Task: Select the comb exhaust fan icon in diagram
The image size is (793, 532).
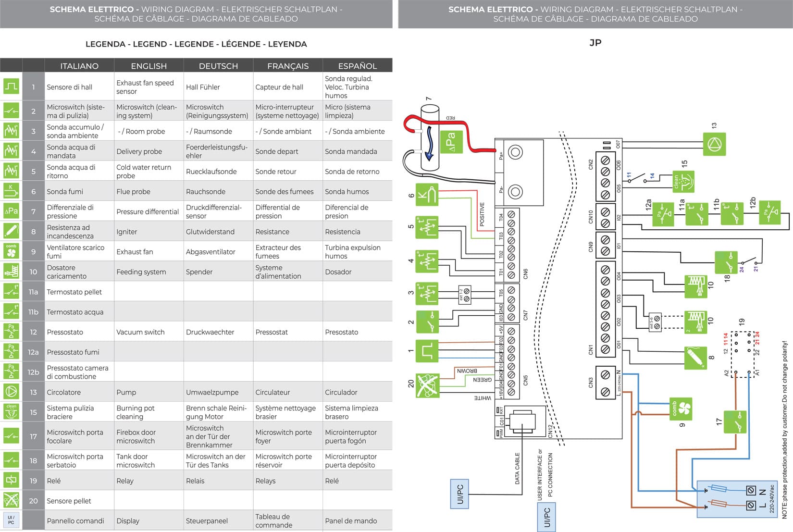Action: point(681,409)
